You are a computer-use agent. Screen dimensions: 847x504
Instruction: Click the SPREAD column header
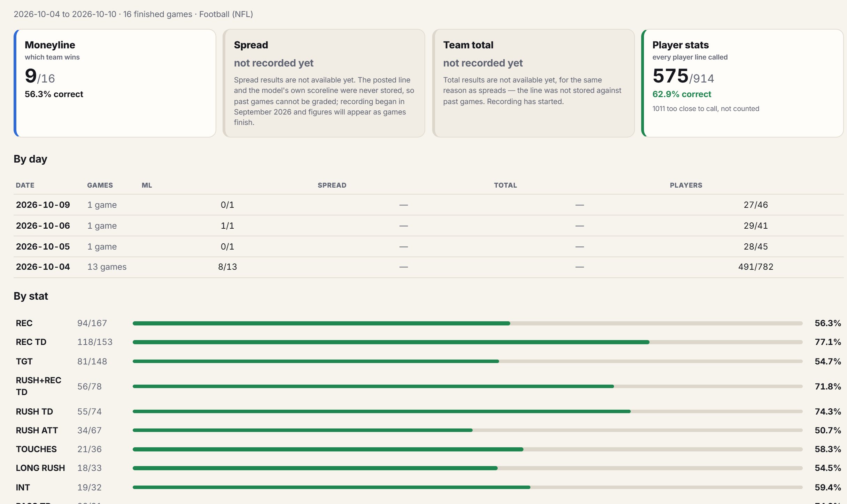click(x=332, y=186)
